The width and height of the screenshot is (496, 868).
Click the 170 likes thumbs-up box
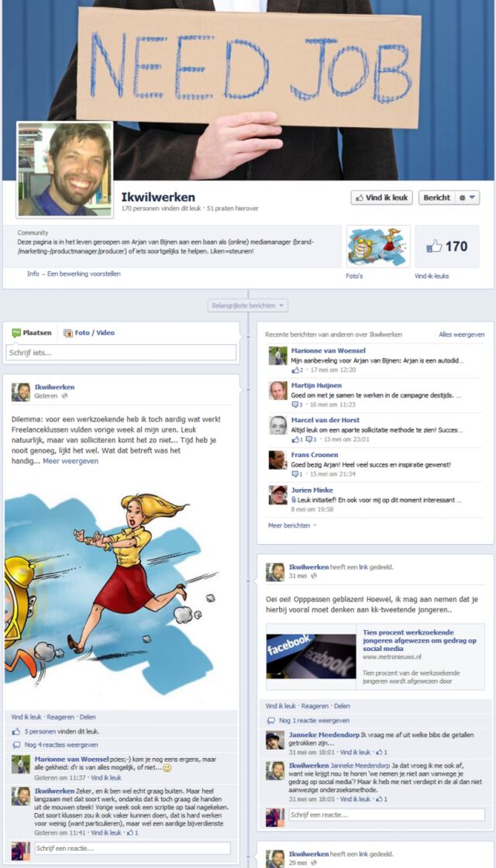point(446,246)
